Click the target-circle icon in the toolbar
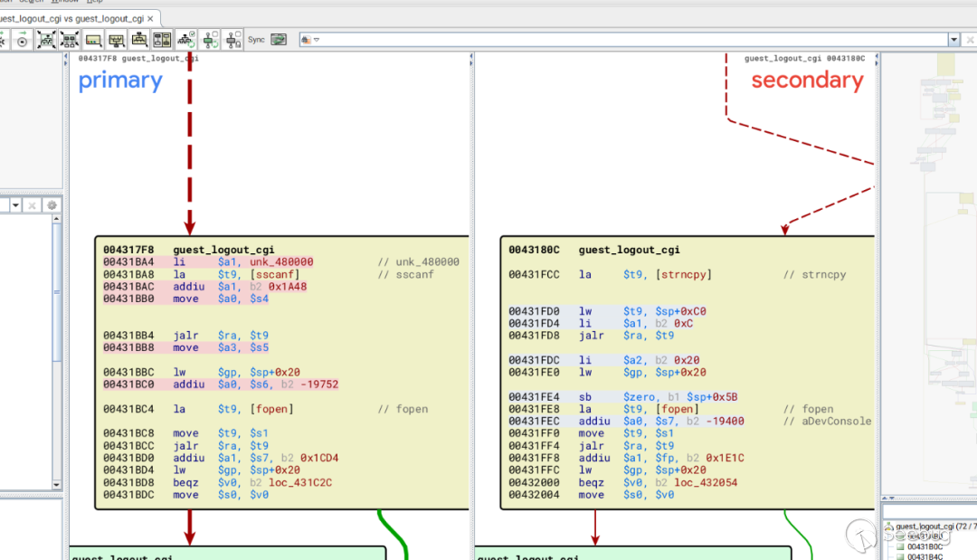The image size is (977, 560). tap(22, 40)
